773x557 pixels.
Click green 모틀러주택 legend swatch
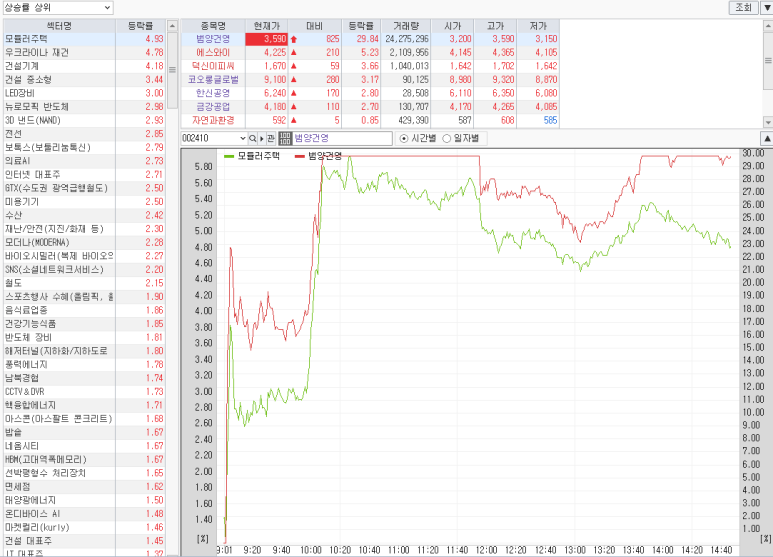(229, 156)
